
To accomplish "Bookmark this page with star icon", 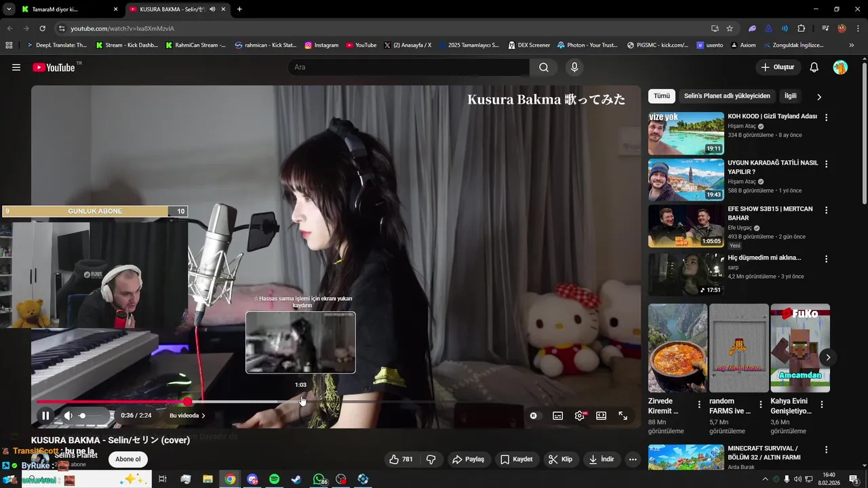I will pos(730,28).
